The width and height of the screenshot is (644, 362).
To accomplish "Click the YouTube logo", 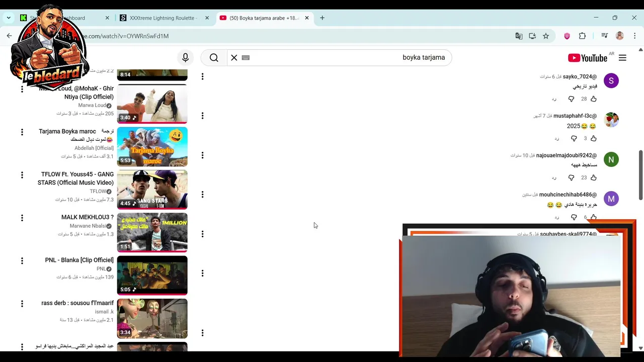I will click(588, 58).
